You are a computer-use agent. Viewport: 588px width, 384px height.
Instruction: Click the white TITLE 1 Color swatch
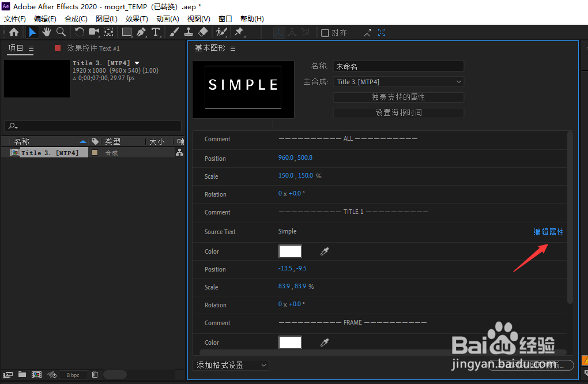pyautogui.click(x=290, y=251)
